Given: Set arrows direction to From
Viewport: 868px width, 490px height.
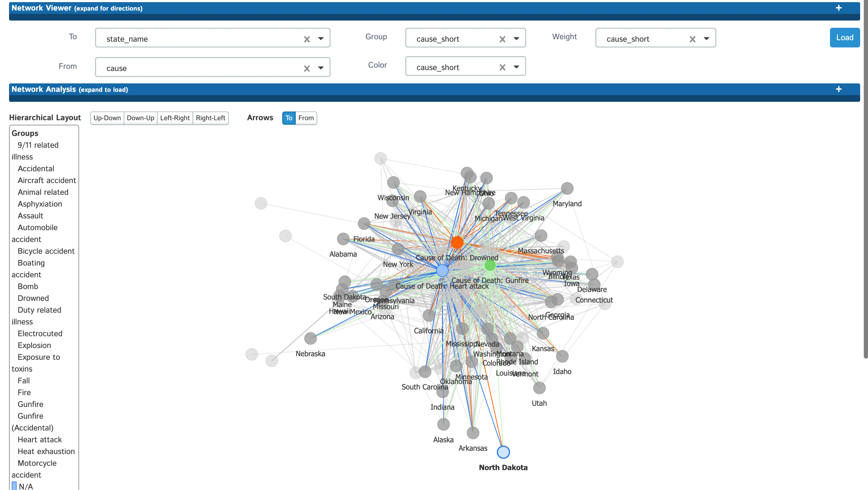Looking at the screenshot, I should coord(306,118).
